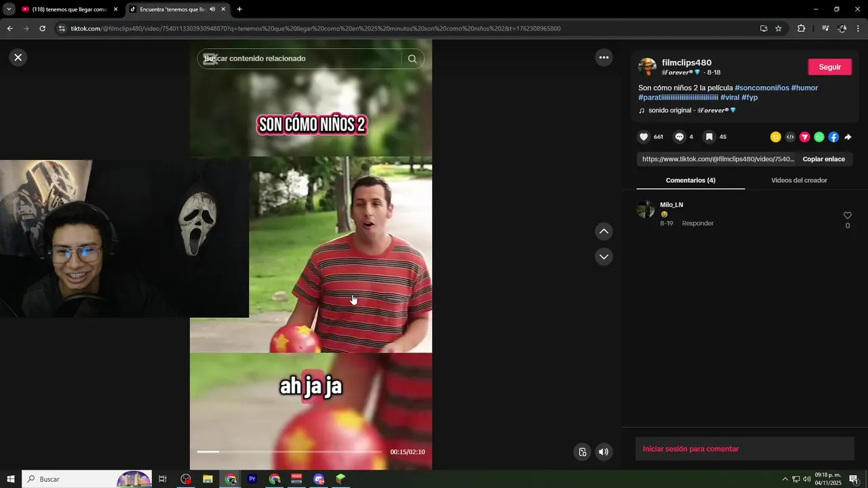Image resolution: width=868 pixels, height=488 pixels.
Task: Open comments via the speech bubble icon
Action: click(x=679, y=137)
